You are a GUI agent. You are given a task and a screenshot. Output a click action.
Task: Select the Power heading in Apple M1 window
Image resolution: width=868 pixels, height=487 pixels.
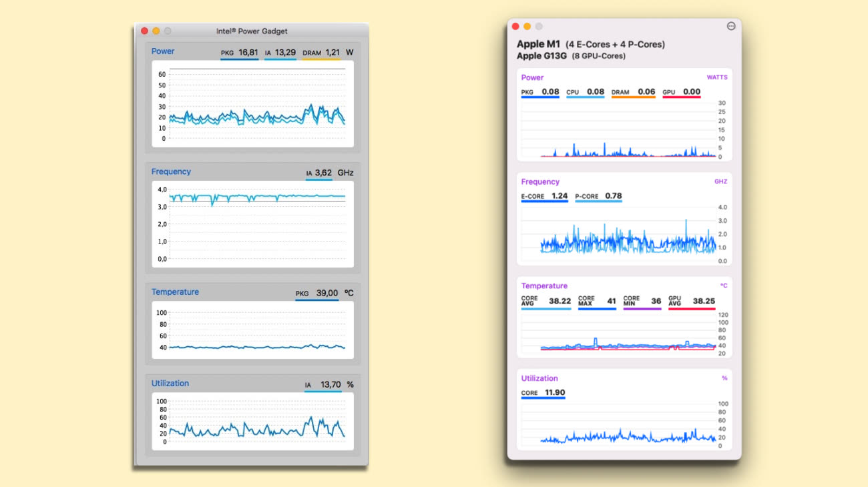pos(533,77)
